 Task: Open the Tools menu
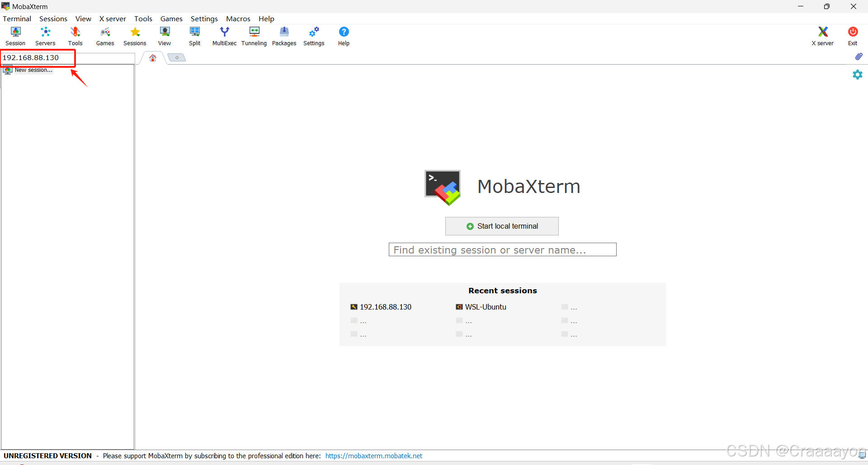(x=143, y=19)
